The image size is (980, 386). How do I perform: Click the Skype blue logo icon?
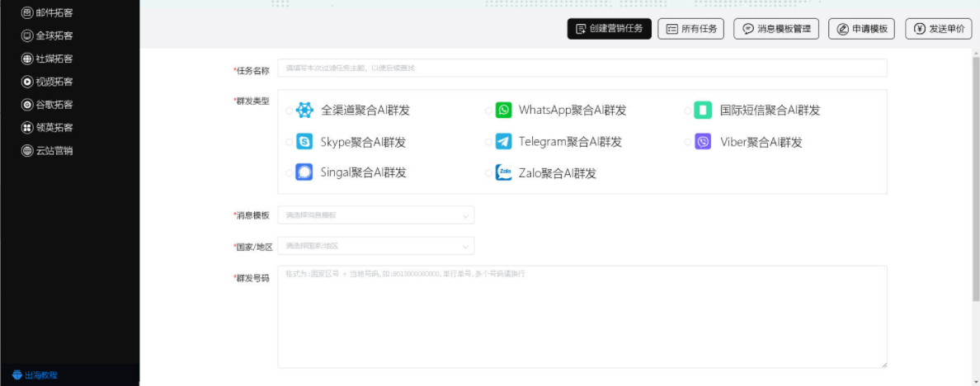(304, 142)
